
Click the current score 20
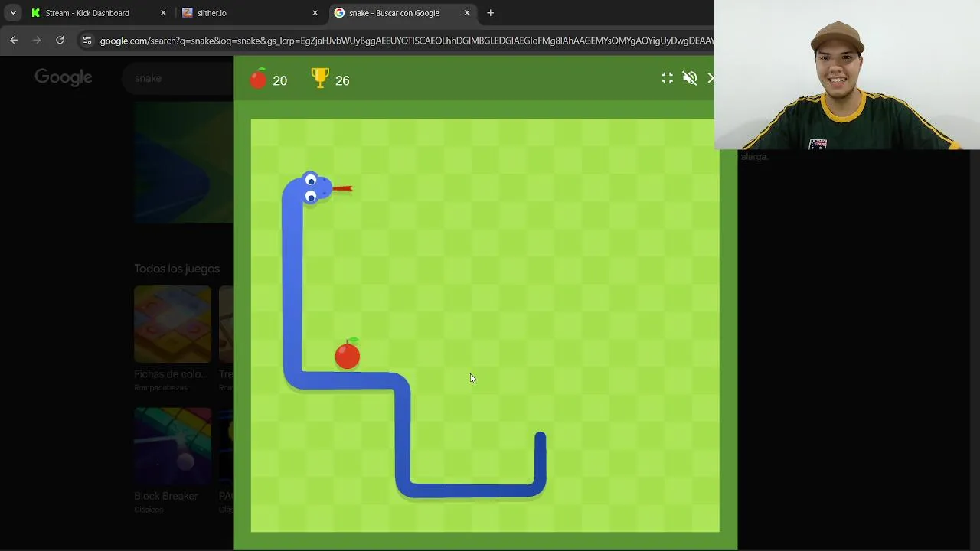coord(280,81)
